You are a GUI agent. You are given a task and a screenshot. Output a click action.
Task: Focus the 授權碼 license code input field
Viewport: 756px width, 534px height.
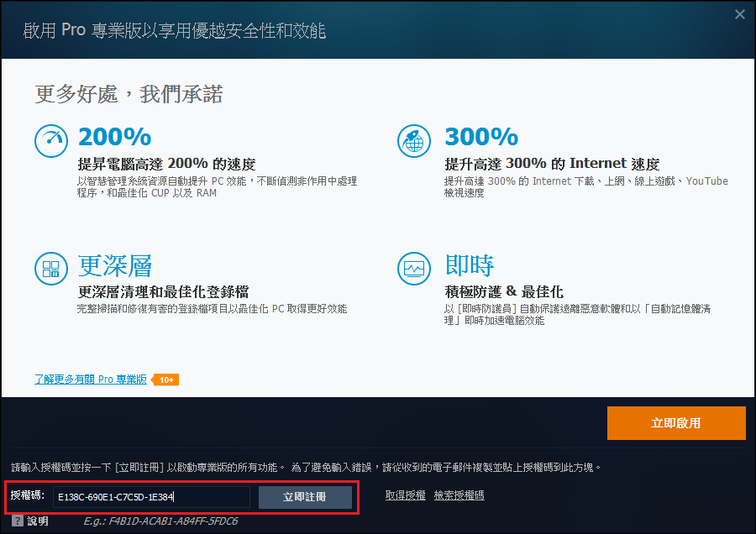pos(151,497)
